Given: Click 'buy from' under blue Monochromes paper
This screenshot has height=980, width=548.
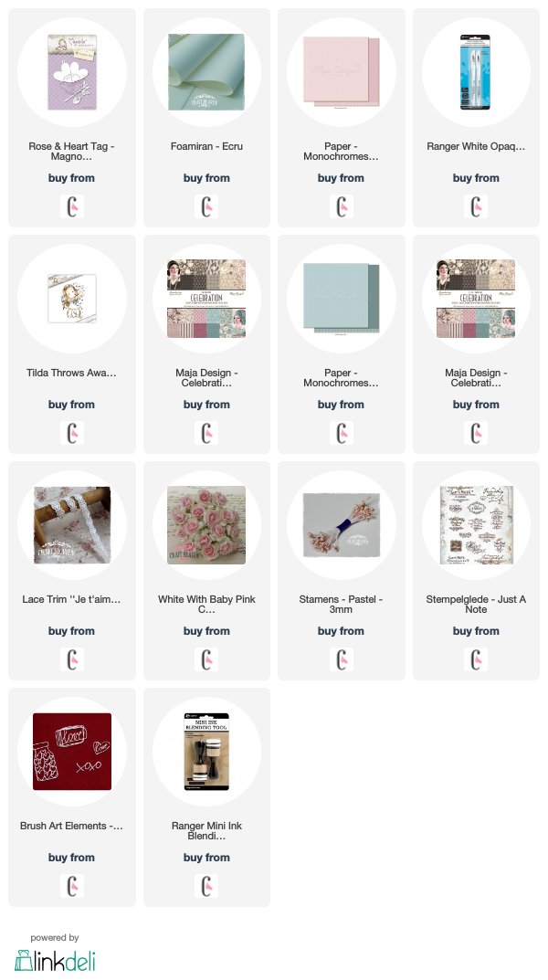Looking at the screenshot, I should 342,405.
